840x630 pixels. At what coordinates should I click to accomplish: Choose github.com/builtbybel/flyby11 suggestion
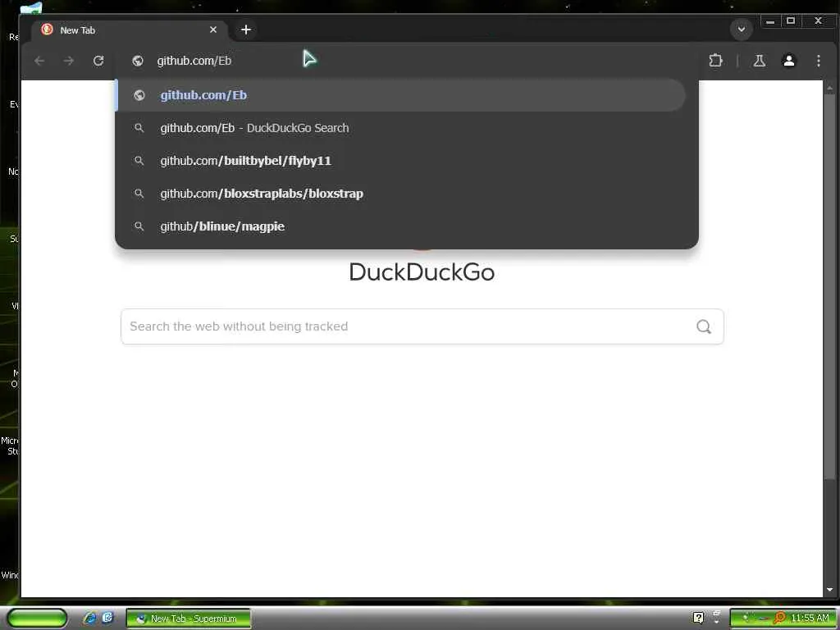click(401, 161)
